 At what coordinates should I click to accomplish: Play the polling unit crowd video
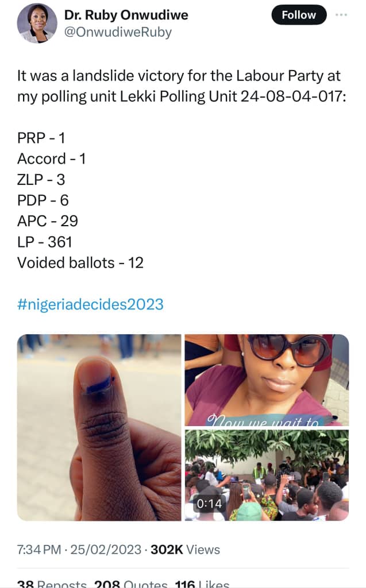tap(267, 475)
